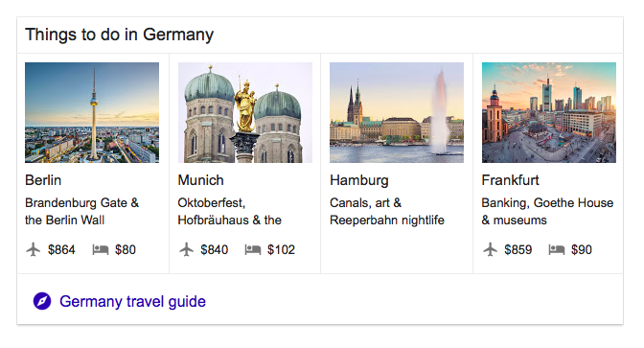Click the bed icon under Berlin
This screenshot has height=348, width=644.
pos(101,249)
